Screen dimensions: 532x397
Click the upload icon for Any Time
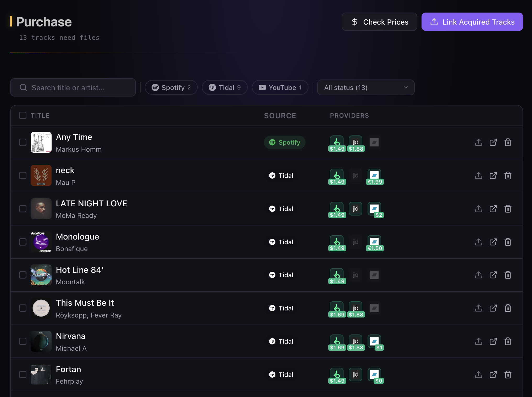click(478, 142)
